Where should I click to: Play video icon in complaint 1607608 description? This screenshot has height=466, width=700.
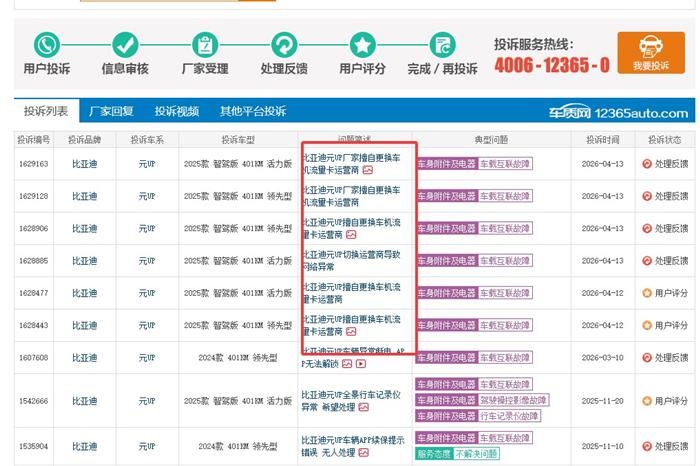pos(361,364)
